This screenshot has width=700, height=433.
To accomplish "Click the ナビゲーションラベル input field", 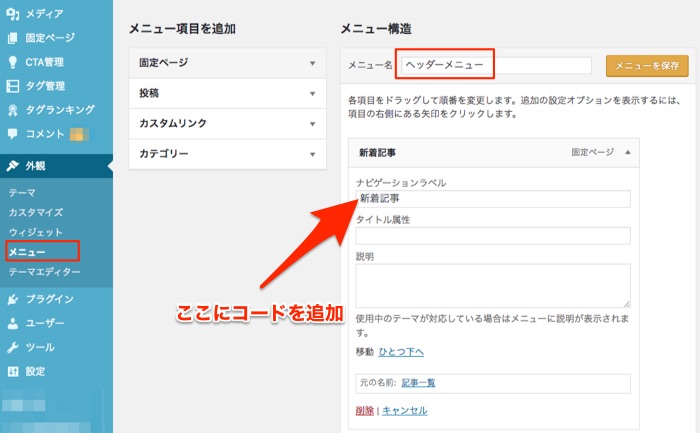I will point(493,199).
